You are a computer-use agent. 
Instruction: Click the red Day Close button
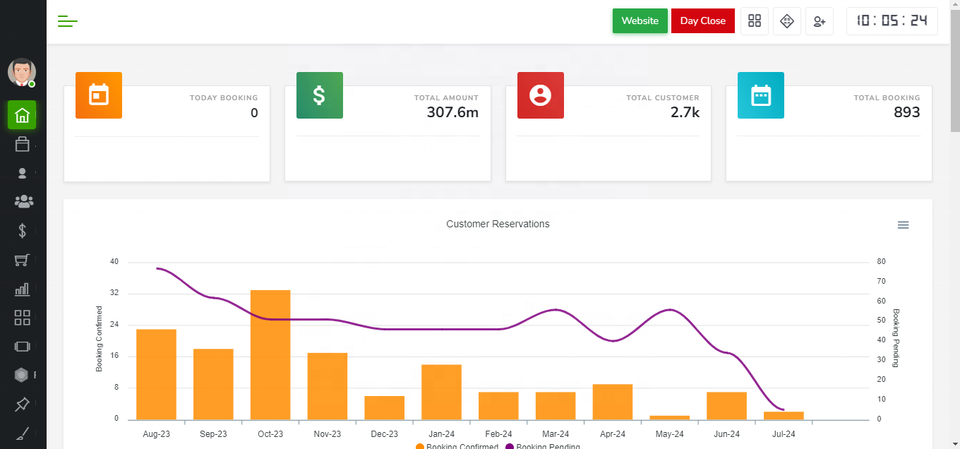pyautogui.click(x=703, y=21)
